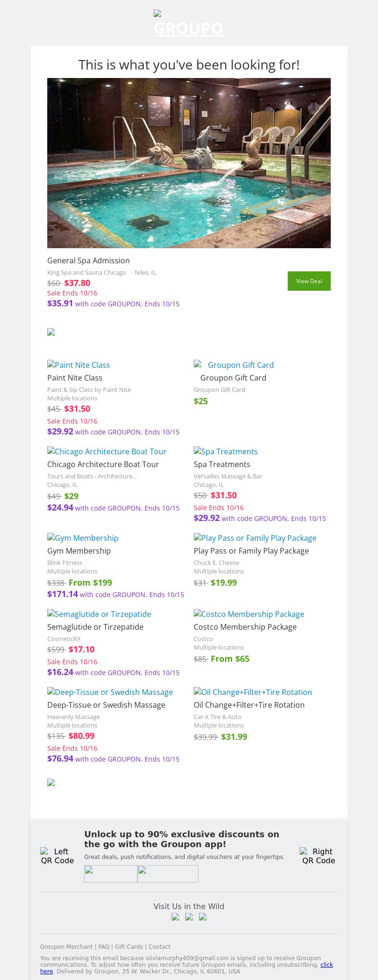
Task: Open the Deep-Tissue or Swedish Massage image link
Action: (110, 692)
